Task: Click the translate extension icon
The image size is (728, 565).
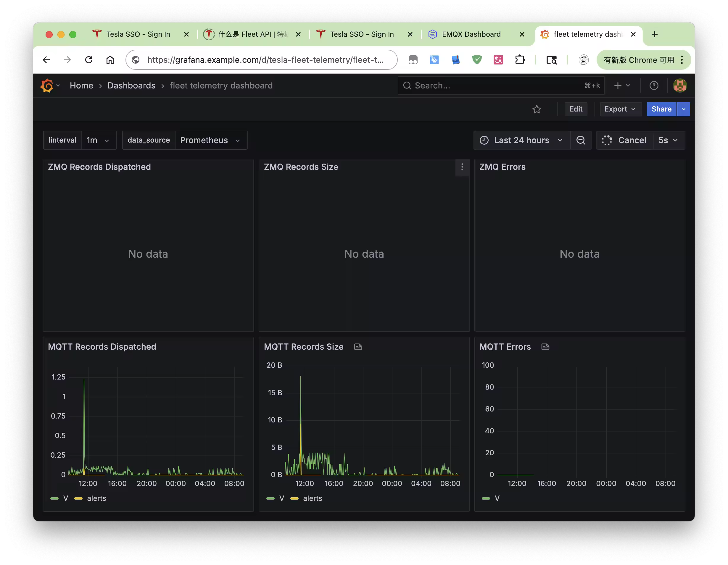Action: coord(498,60)
